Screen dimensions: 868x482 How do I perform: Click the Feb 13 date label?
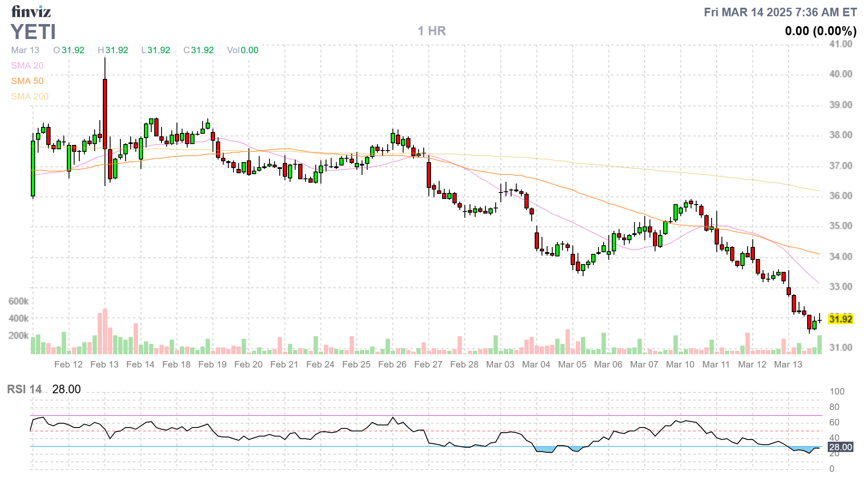tap(104, 365)
